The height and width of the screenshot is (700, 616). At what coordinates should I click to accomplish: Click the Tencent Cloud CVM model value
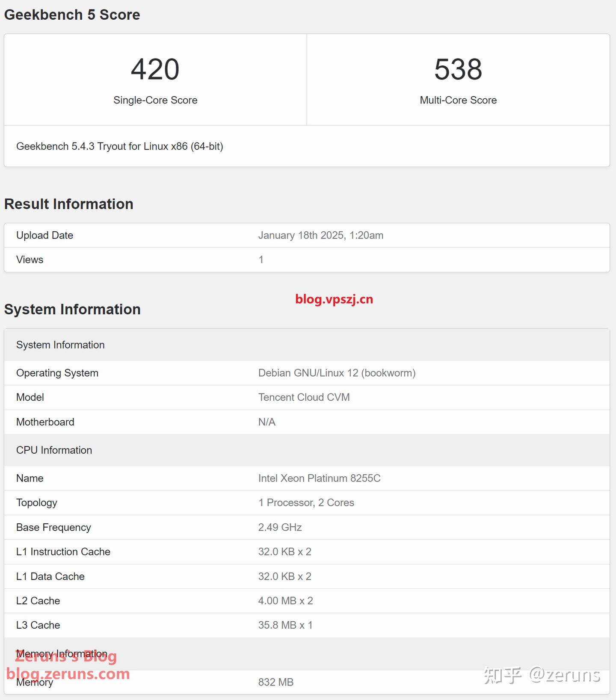(x=304, y=397)
